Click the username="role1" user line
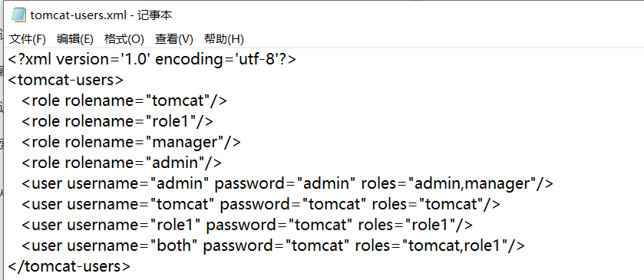This screenshot has width=644, height=280. pyautogui.click(x=247, y=226)
